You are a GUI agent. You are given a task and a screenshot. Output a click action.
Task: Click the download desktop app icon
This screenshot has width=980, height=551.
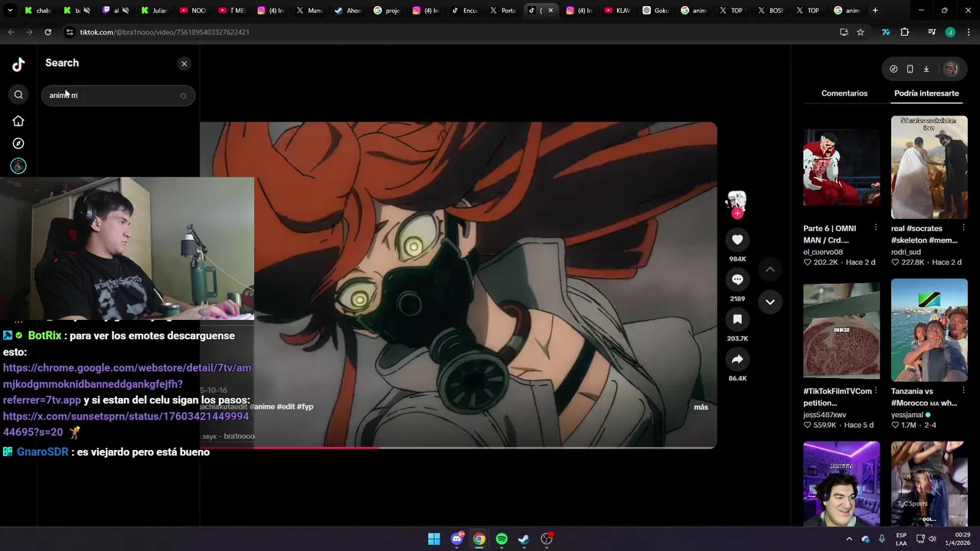click(x=926, y=69)
